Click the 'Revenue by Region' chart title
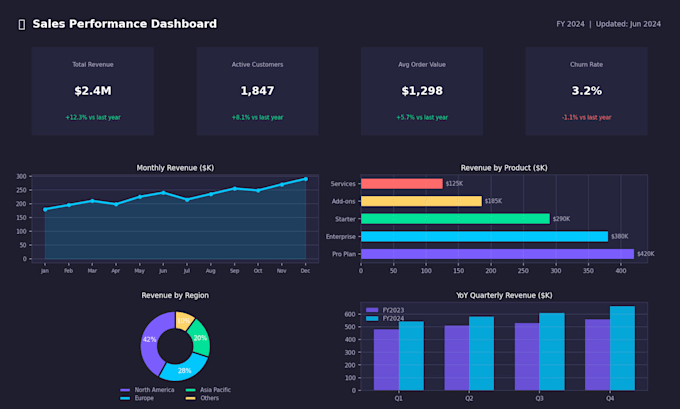 click(175, 295)
